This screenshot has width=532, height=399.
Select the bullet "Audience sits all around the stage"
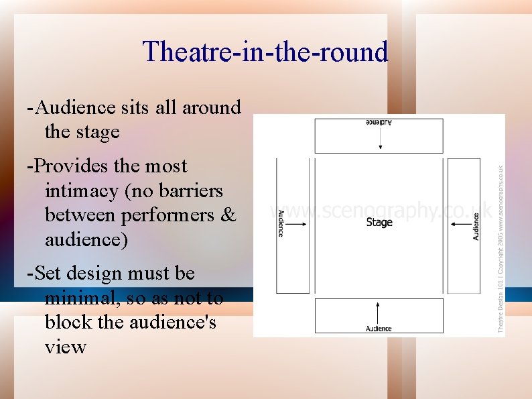tap(135, 119)
